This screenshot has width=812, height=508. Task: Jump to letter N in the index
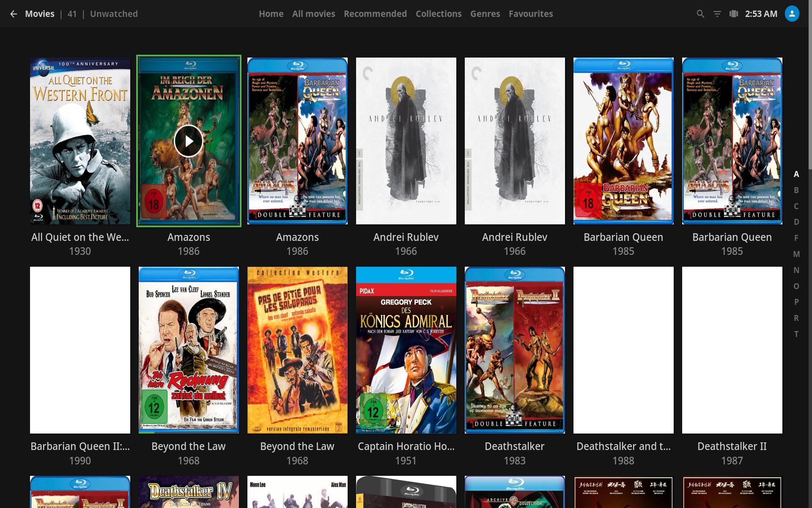pyautogui.click(x=796, y=270)
